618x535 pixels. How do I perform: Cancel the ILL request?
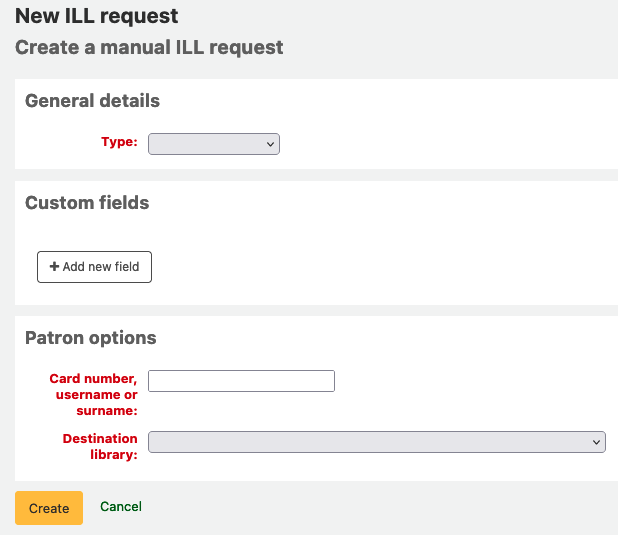point(121,507)
